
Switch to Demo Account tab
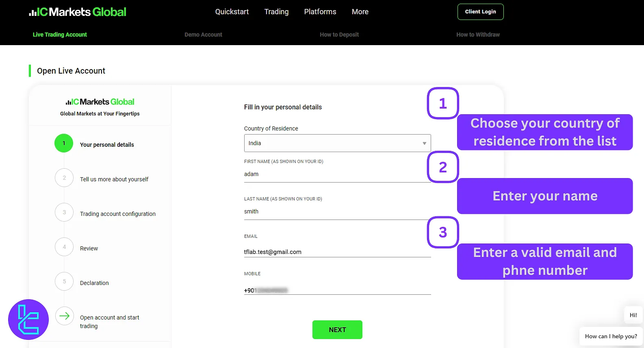203,35
